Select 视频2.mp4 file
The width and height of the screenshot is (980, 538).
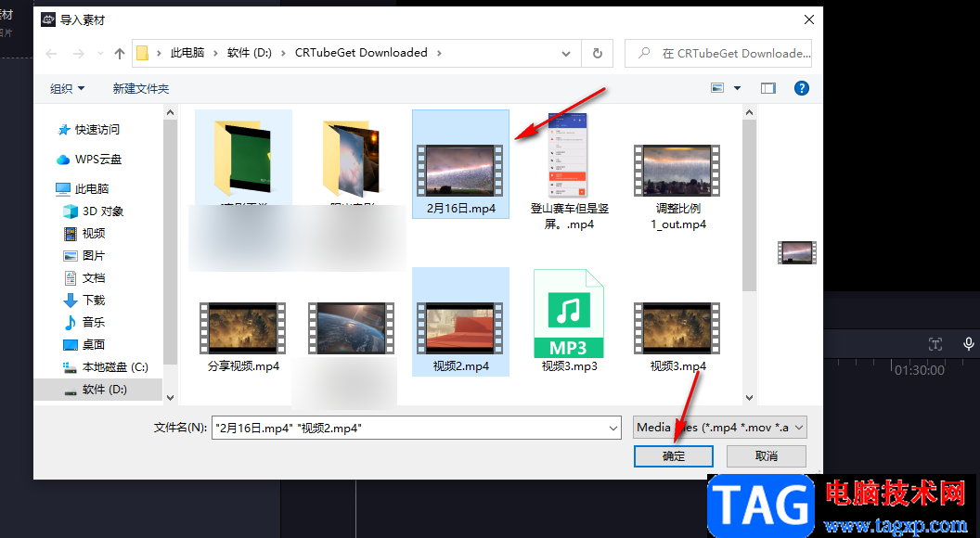tap(460, 322)
